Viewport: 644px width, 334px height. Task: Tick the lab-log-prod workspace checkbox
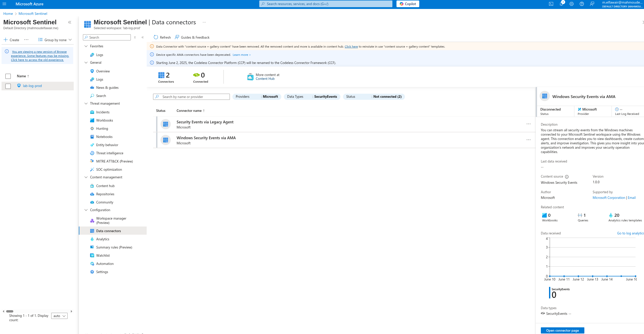8,86
